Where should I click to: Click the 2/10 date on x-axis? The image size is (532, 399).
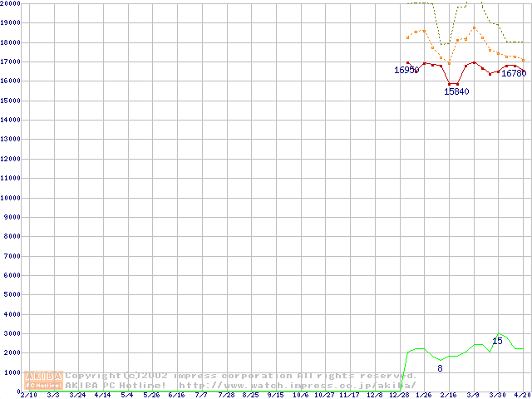pos(27,395)
